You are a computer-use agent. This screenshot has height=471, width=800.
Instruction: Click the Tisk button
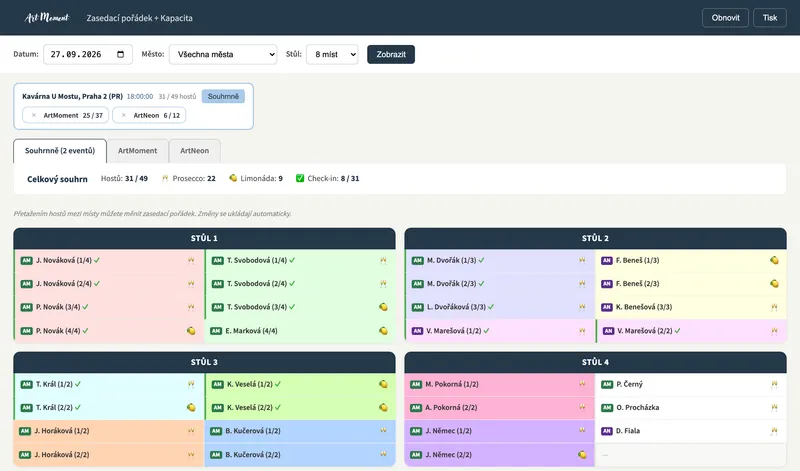(x=770, y=18)
